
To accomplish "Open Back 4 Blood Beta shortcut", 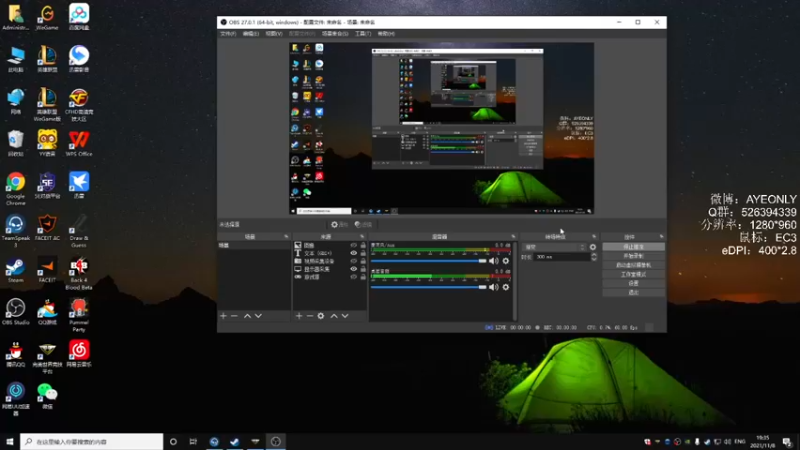I will (x=79, y=273).
